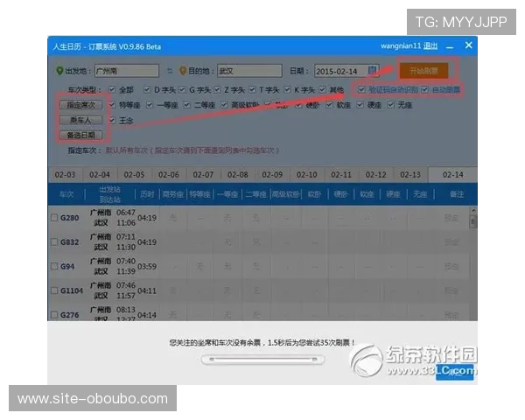This screenshot has height=420, width=525.
Task: Click the destination pin icon
Action: 183,71
